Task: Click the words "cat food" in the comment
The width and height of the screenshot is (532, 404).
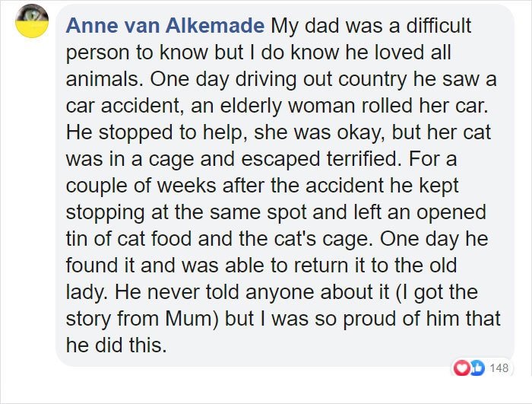Action: 154,239
